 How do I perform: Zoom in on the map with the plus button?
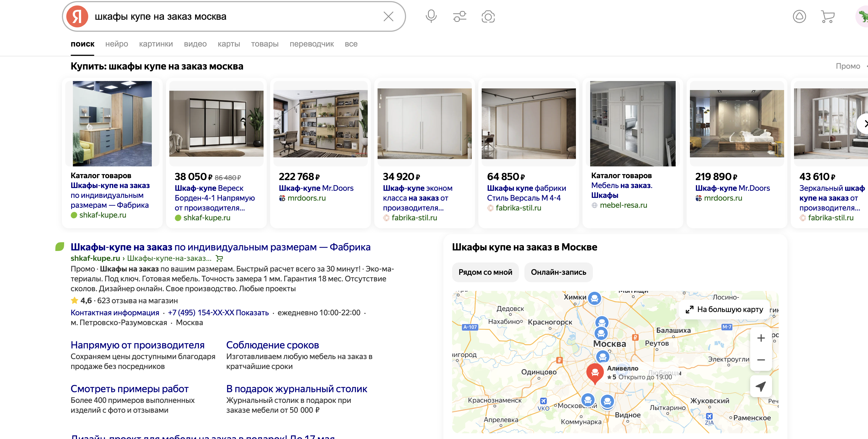(x=761, y=338)
